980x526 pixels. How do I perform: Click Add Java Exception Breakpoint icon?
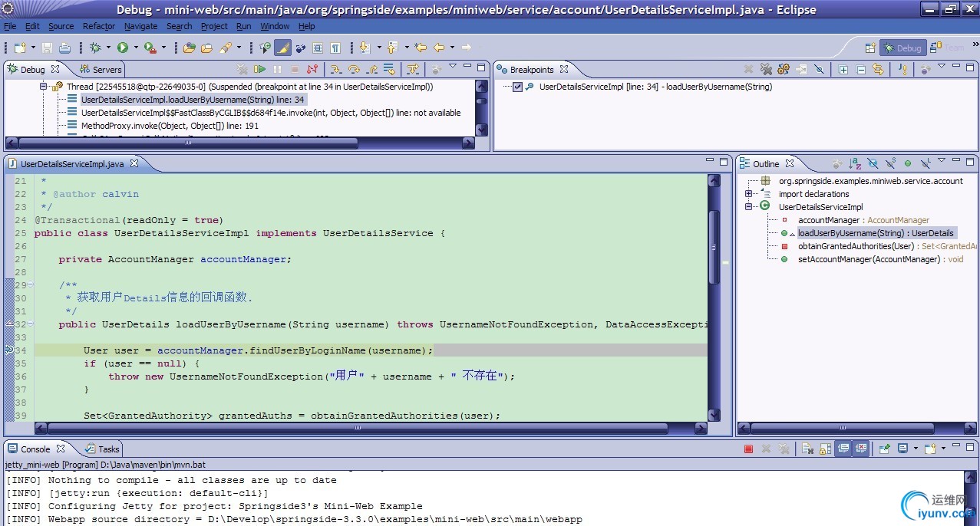point(903,69)
